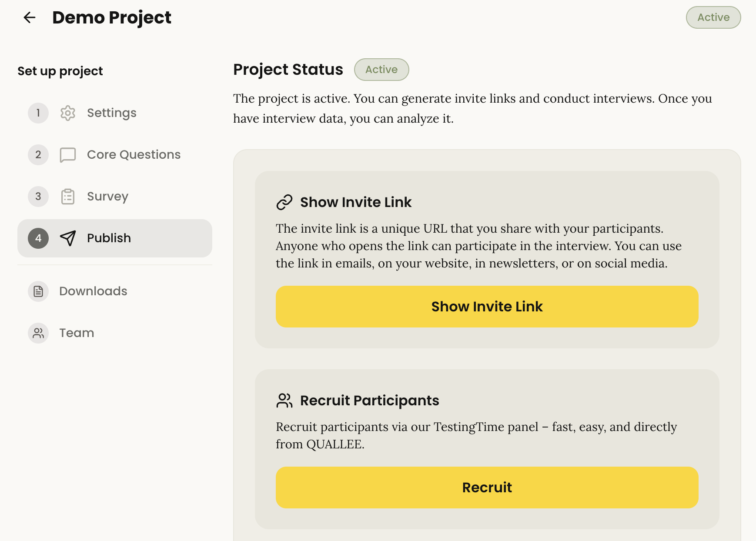Screen dimensions: 756x541
Task: Click the people icon beside Recruit Participants
Action: tap(284, 401)
